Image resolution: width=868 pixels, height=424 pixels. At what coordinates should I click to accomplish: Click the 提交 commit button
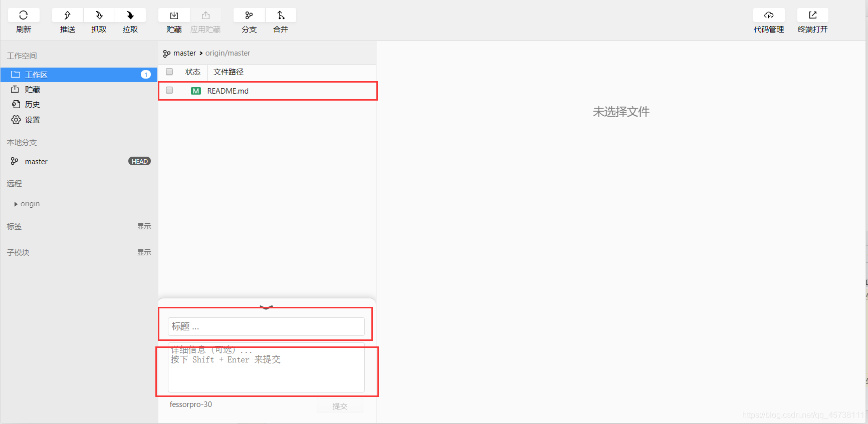[340, 406]
